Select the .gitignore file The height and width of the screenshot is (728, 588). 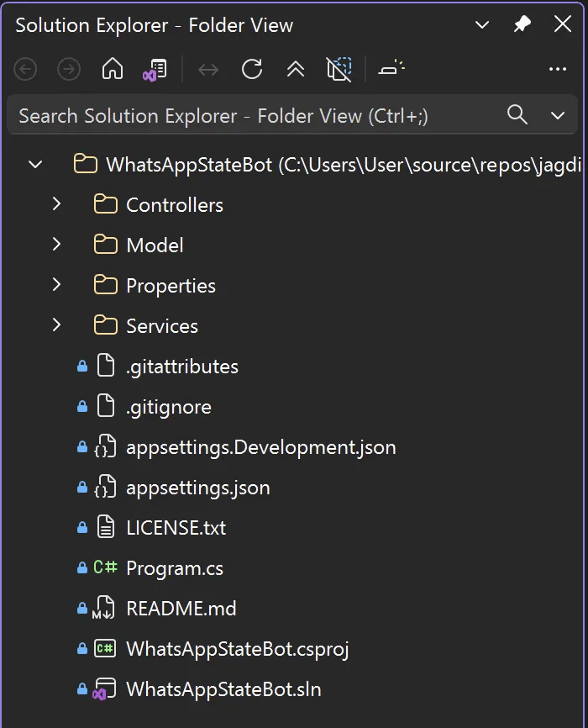pyautogui.click(x=169, y=407)
